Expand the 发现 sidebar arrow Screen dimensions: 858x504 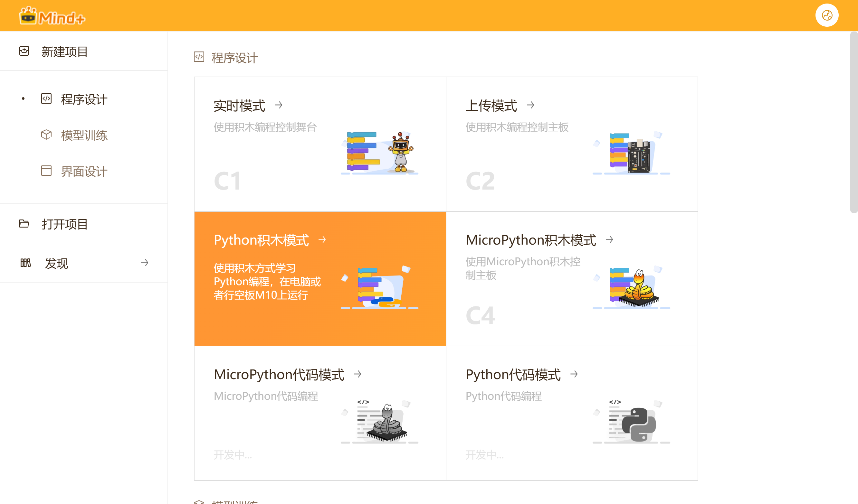[x=145, y=263]
